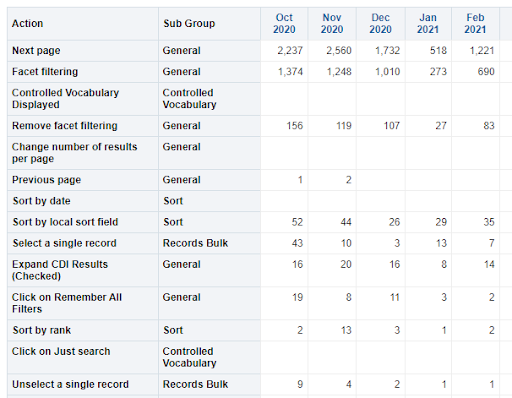Click the Facet filtering row label

coord(83,72)
